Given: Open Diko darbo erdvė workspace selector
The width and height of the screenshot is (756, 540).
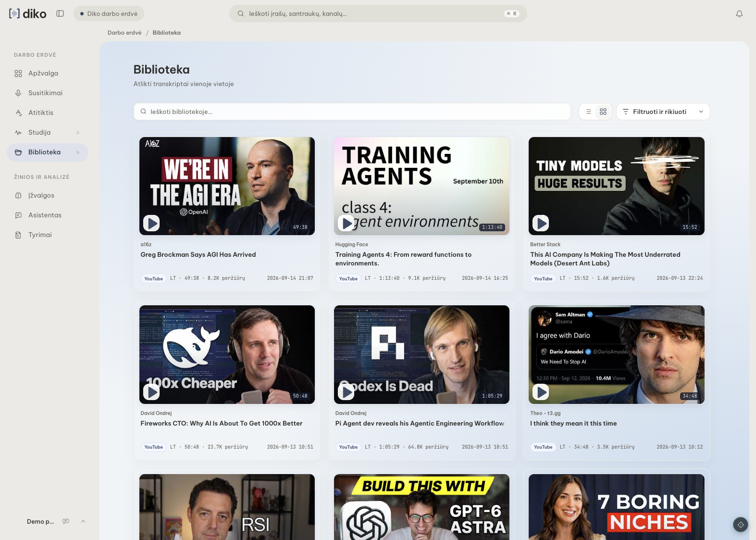Looking at the screenshot, I should (109, 13).
